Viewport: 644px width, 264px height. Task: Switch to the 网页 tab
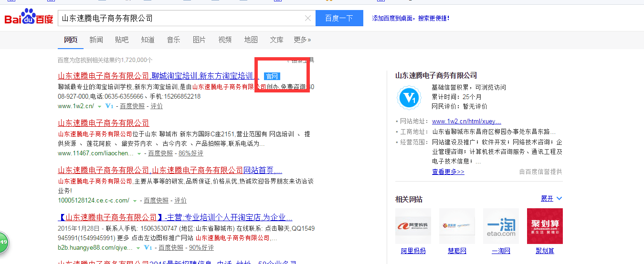coord(71,40)
